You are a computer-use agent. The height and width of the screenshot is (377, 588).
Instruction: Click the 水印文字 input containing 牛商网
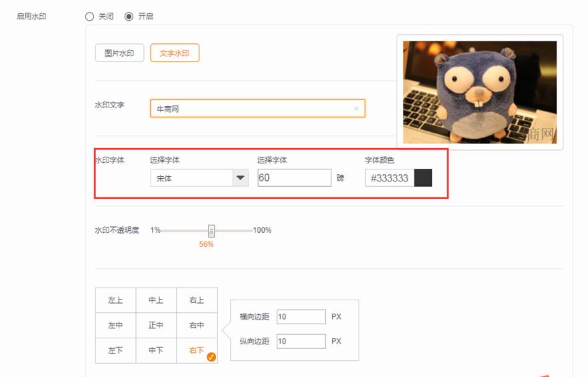pyautogui.click(x=257, y=109)
